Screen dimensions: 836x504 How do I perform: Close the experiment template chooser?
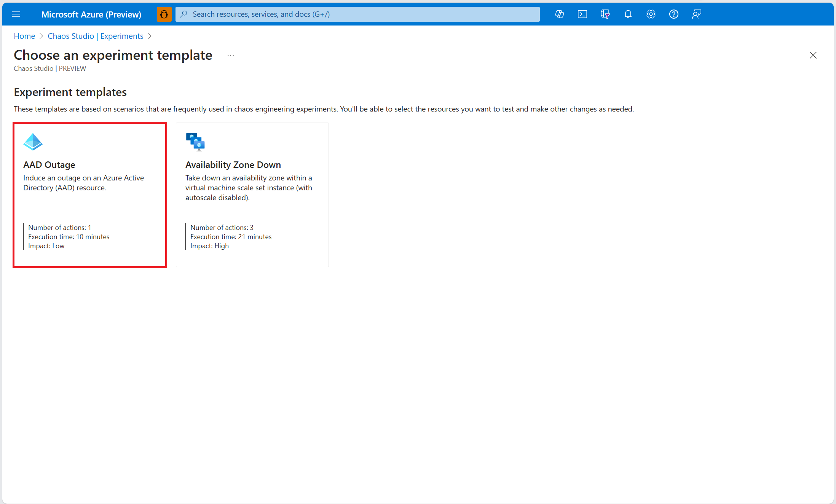click(813, 55)
